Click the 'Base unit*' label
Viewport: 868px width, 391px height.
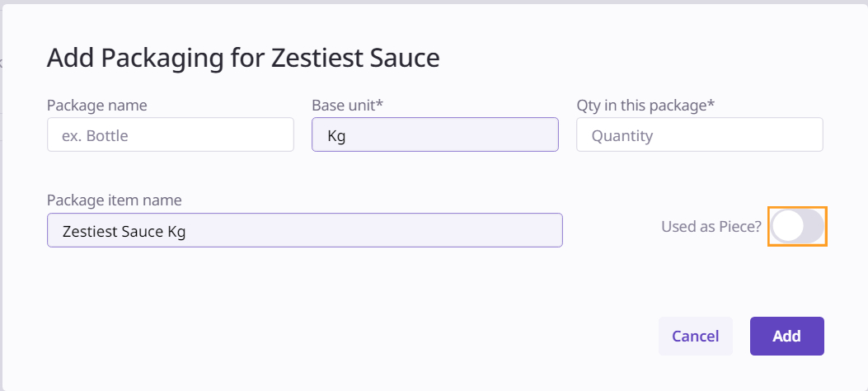348,105
